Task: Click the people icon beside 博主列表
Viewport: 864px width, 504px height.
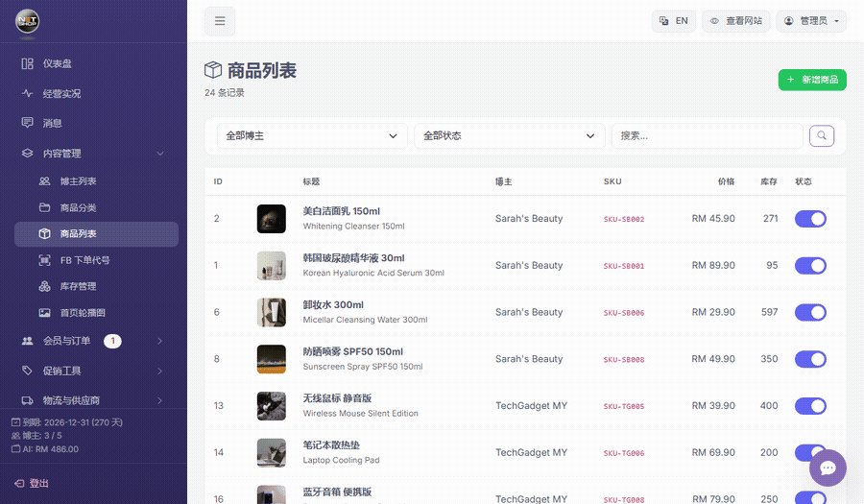Action: pyautogui.click(x=44, y=181)
